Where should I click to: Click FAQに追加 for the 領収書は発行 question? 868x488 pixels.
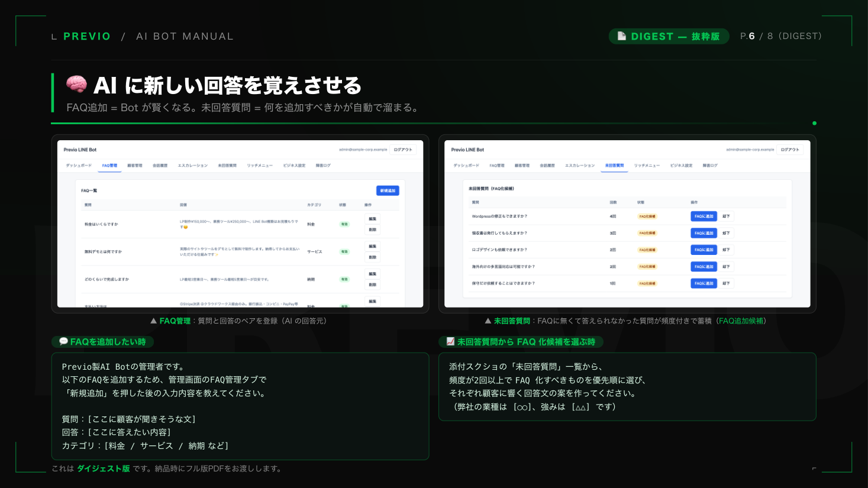704,233
